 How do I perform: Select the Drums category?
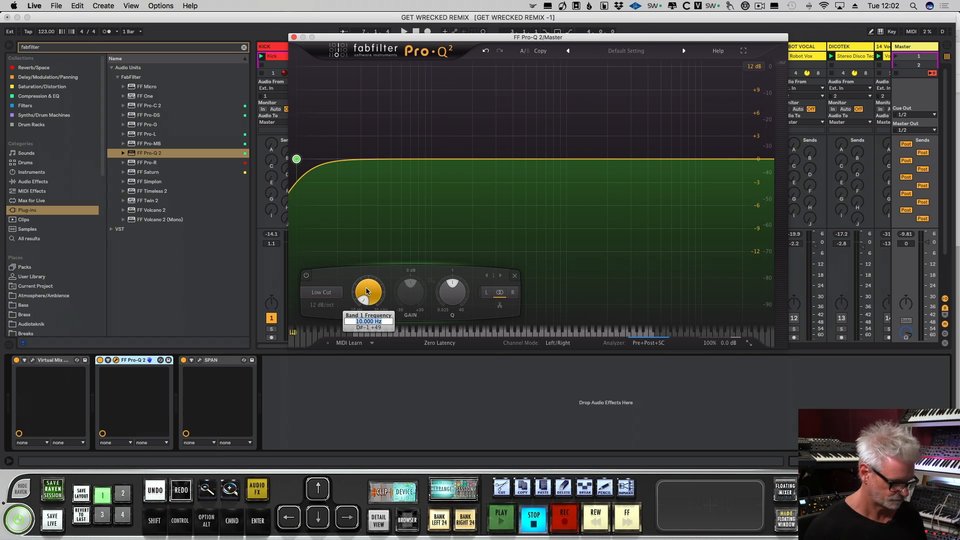(26, 163)
